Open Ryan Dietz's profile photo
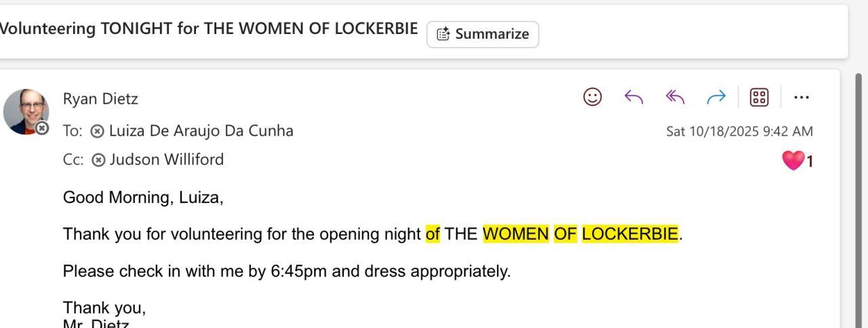868x328 pixels. (x=25, y=110)
